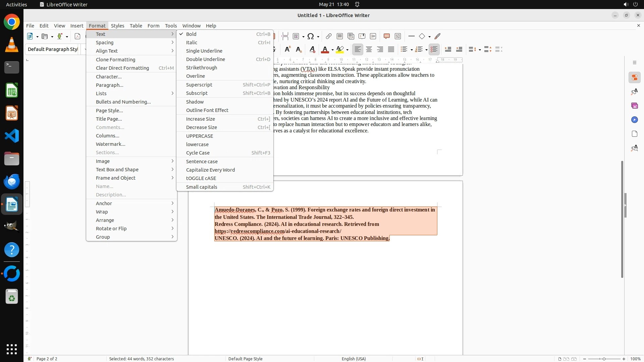Click the Clear Direct Formatting icon
Image resolution: width=644 pixels, height=362 pixels.
tap(312, 50)
